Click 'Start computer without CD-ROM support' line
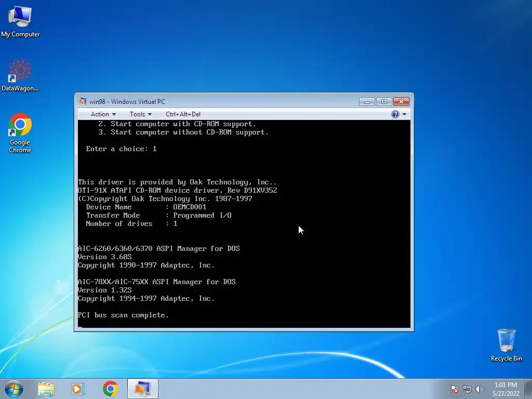This screenshot has height=399, width=532. pos(183,132)
